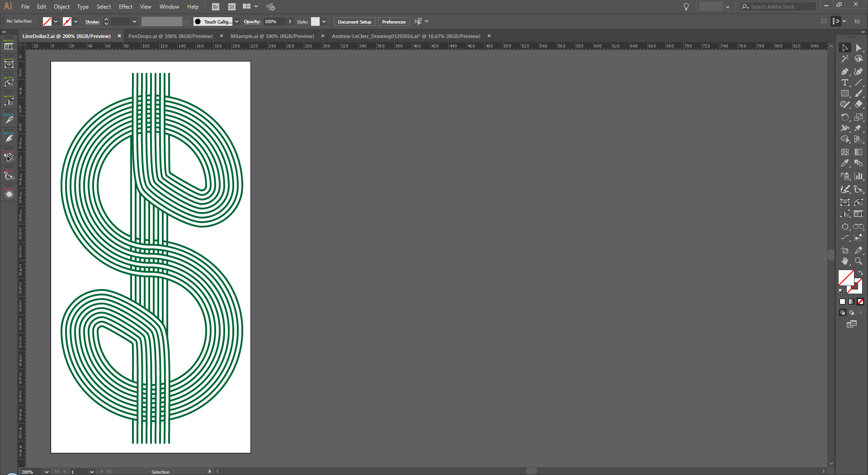Set paint mode to None
The image size is (868, 475).
coord(860,302)
